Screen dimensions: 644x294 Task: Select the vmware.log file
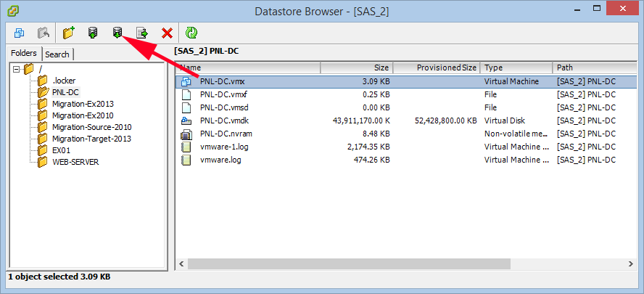(220, 160)
